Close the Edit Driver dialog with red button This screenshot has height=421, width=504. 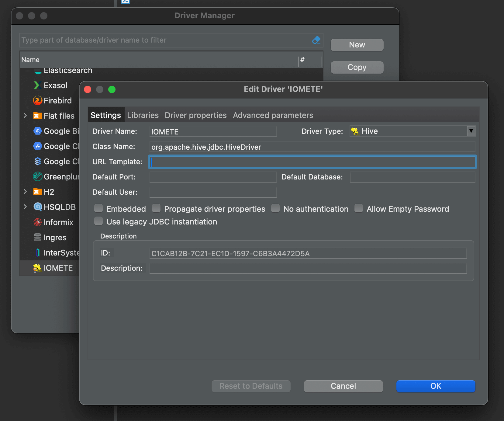[x=88, y=89]
